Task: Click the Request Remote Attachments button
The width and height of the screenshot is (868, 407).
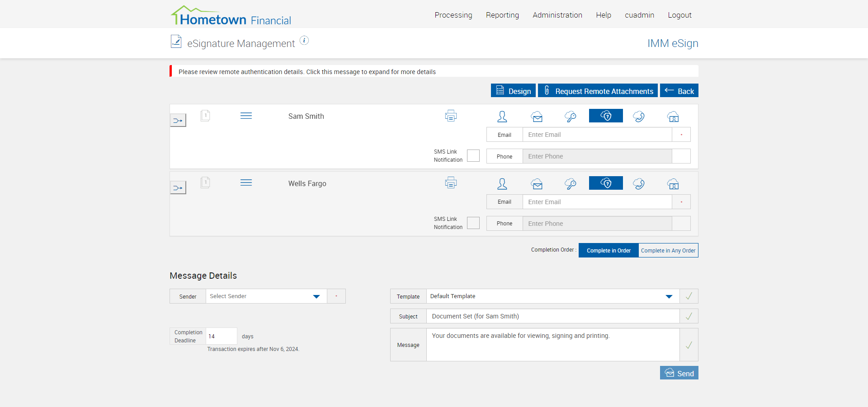Action: 598,91
